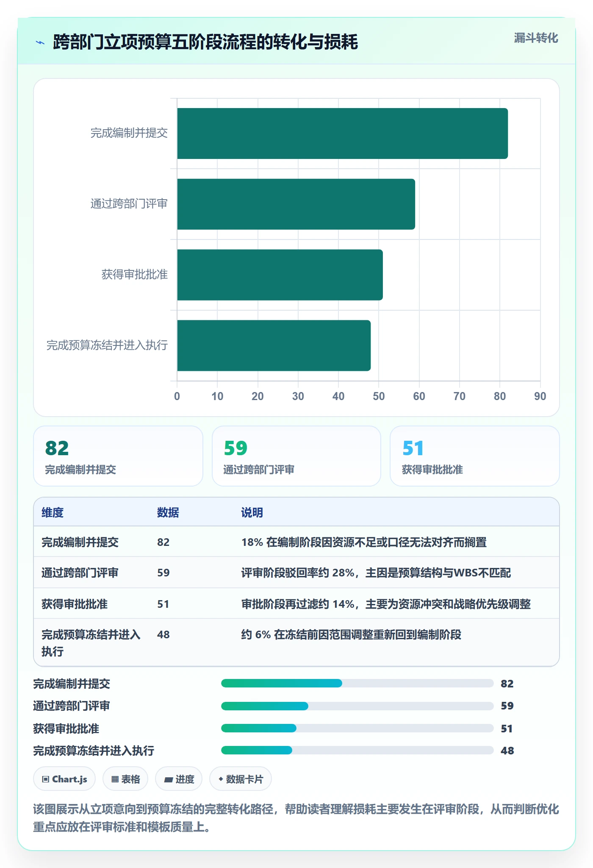Click the chart bar for 通过跨部门评审
The image size is (593, 868).
pos(296,204)
